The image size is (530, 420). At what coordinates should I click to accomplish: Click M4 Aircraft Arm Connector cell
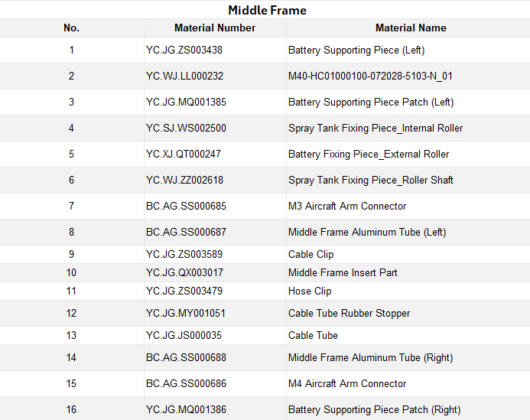coord(408,383)
